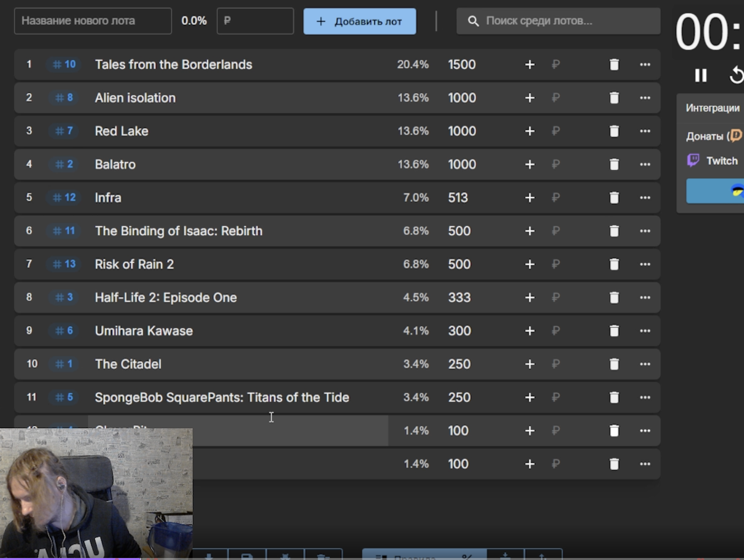Open the three-dot menu for The Citadel
The height and width of the screenshot is (560, 744).
(x=645, y=364)
